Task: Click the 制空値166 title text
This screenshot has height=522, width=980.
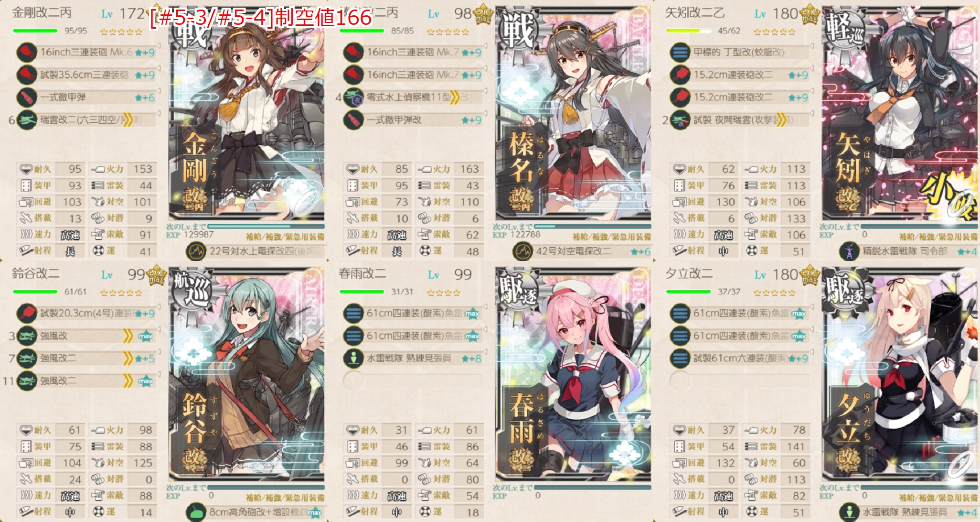Action: pyautogui.click(x=261, y=18)
